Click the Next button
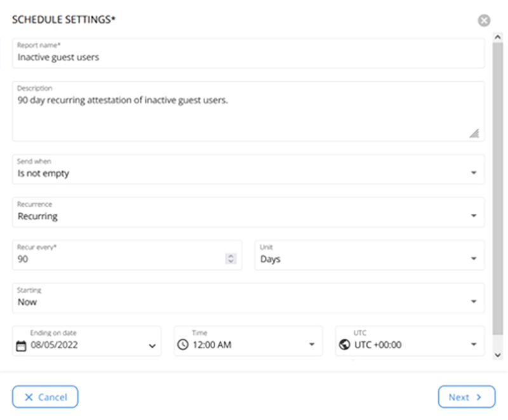 tap(466, 397)
